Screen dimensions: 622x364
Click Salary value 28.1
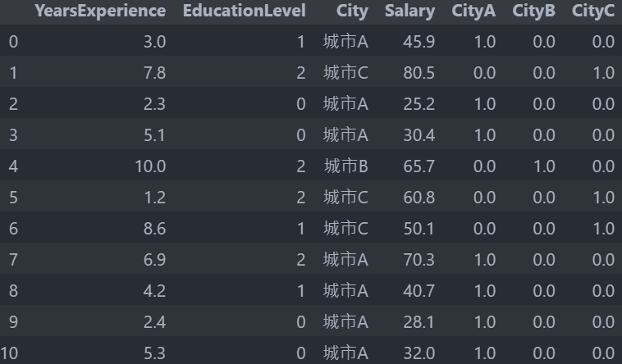(x=419, y=322)
